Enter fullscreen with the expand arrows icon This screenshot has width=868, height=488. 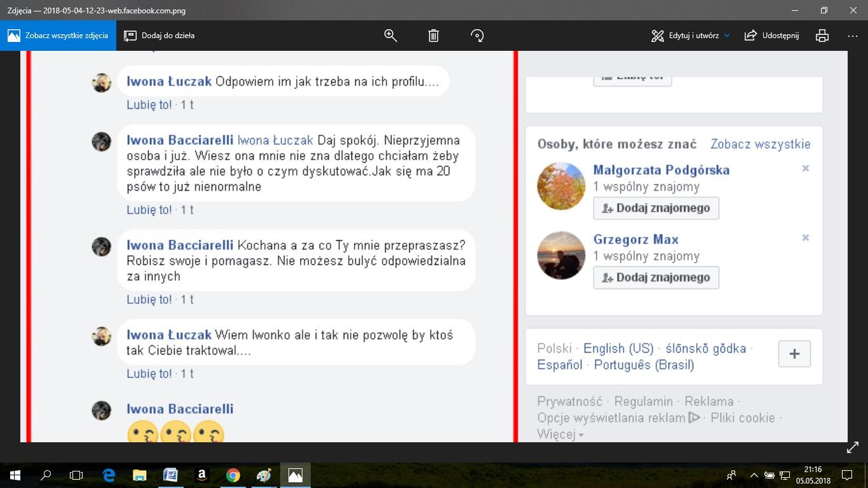pyautogui.click(x=853, y=449)
